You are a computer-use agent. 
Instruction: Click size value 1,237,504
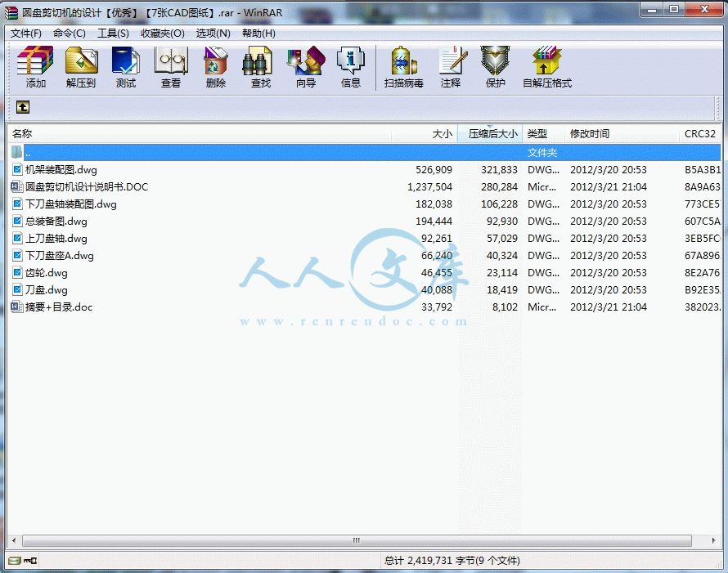429,187
